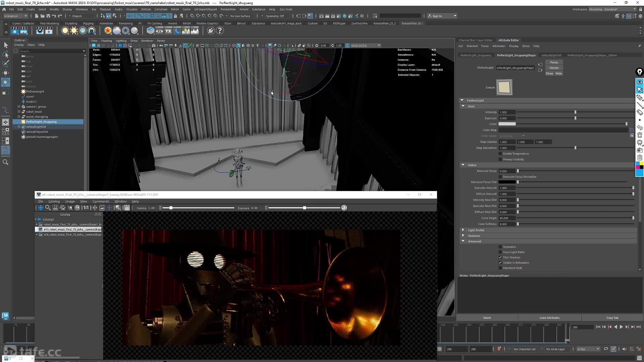Image resolution: width=644 pixels, height=362 pixels.
Task: Click the Gamma slider handle in 'It' viewer
Action: 171,208
